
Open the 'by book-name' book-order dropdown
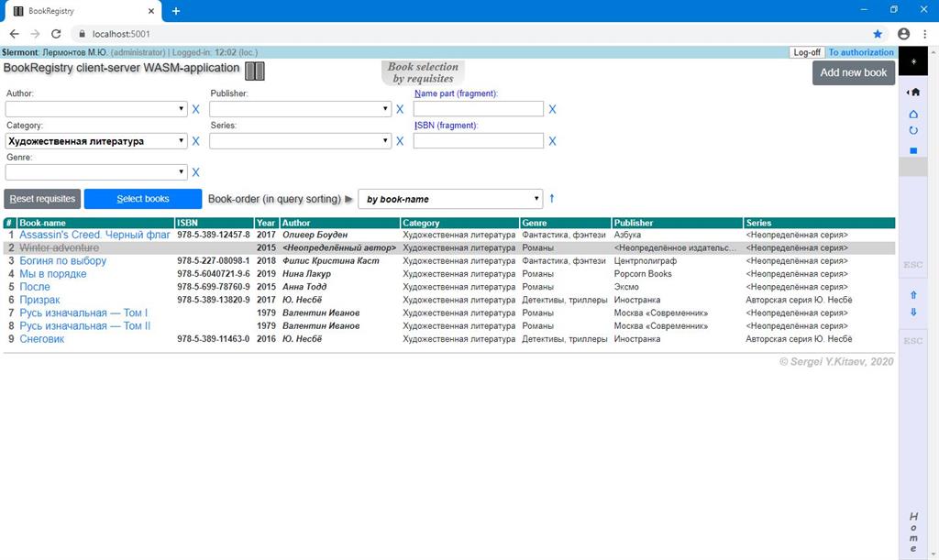pos(449,198)
